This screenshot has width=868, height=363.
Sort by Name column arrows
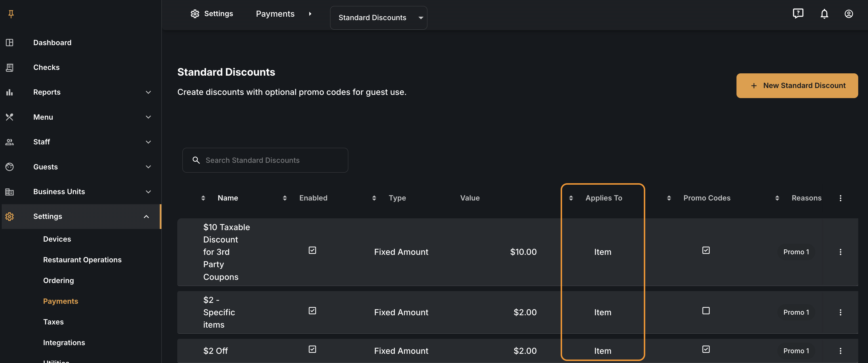point(203,198)
